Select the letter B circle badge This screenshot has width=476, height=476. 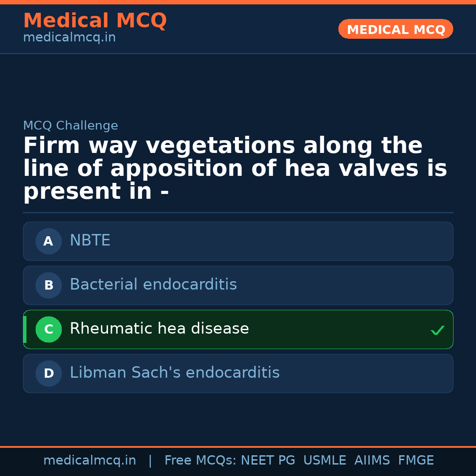point(48,285)
